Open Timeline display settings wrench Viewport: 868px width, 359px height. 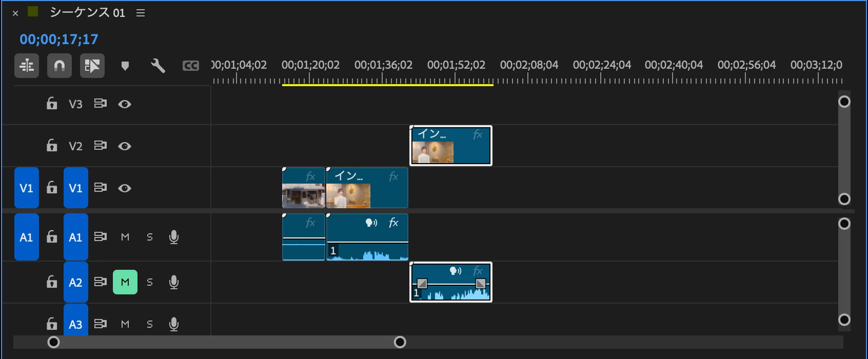pos(157,66)
